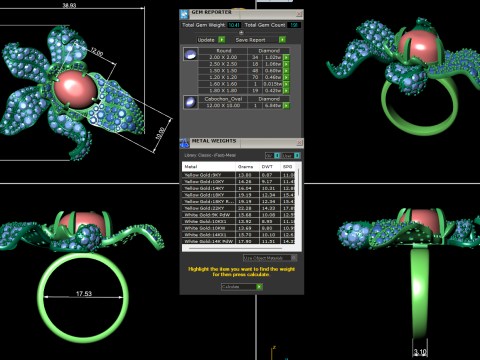The width and height of the screenshot is (480, 360).
Task: Select the White Gold 9K PdW row
Action: pos(239,215)
